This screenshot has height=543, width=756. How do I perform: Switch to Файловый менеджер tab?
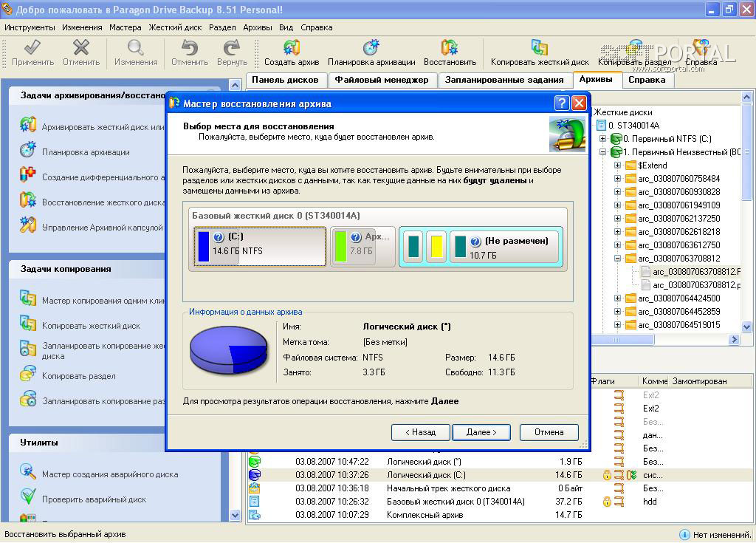pos(382,80)
